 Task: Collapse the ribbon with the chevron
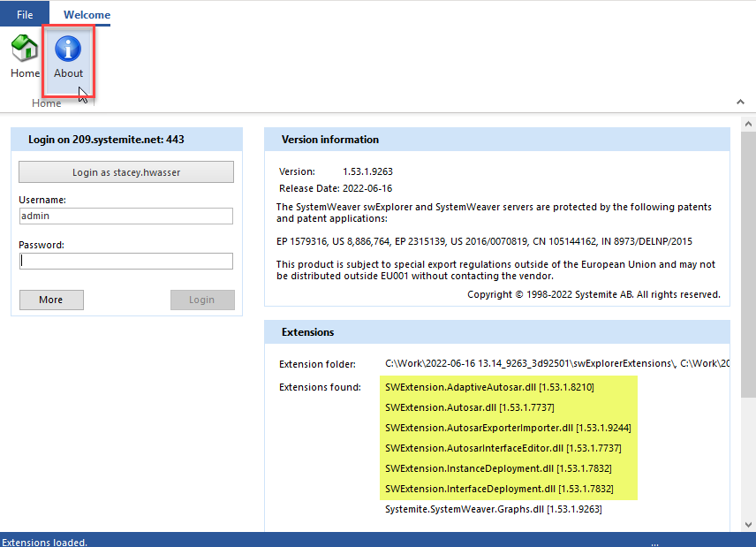(740, 102)
